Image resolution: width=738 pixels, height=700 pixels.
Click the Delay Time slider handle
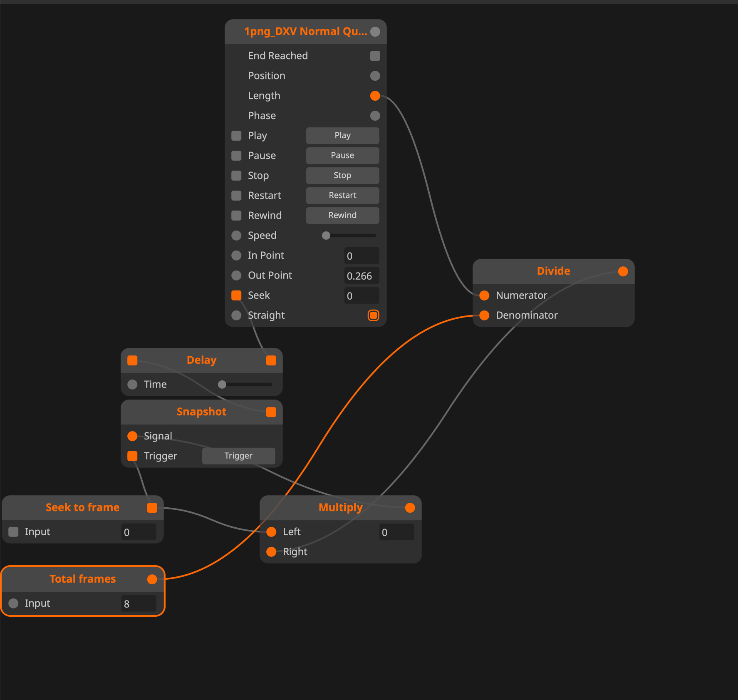click(x=222, y=385)
